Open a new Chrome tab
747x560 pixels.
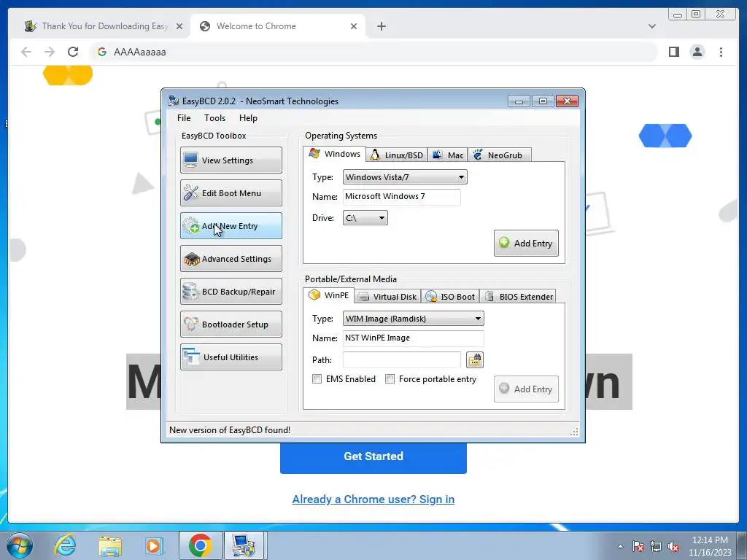click(381, 26)
